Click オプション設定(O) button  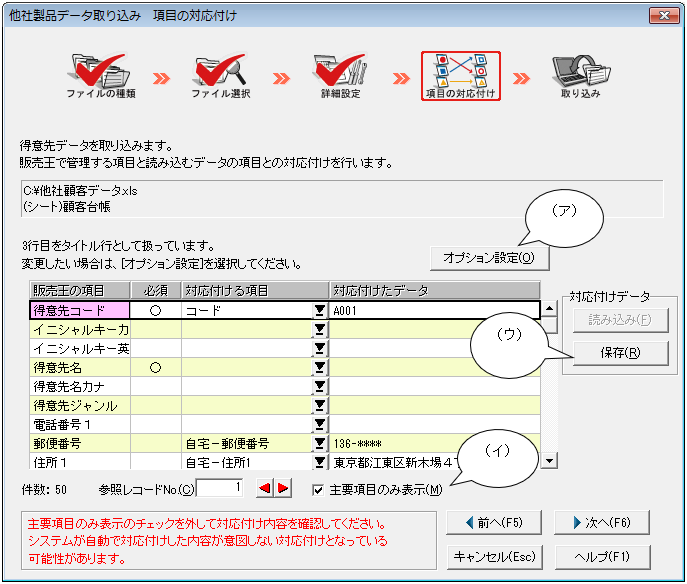coord(489,258)
